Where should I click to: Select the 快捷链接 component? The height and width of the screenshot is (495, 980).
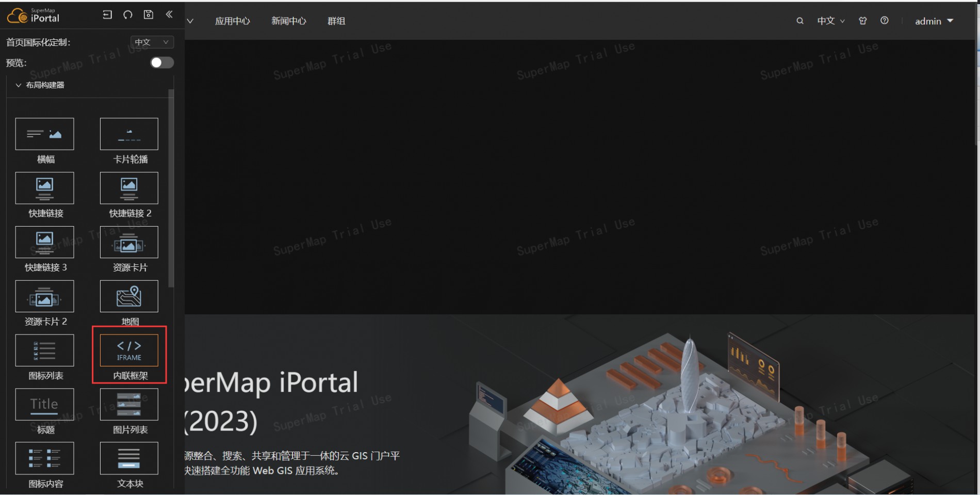[45, 195]
